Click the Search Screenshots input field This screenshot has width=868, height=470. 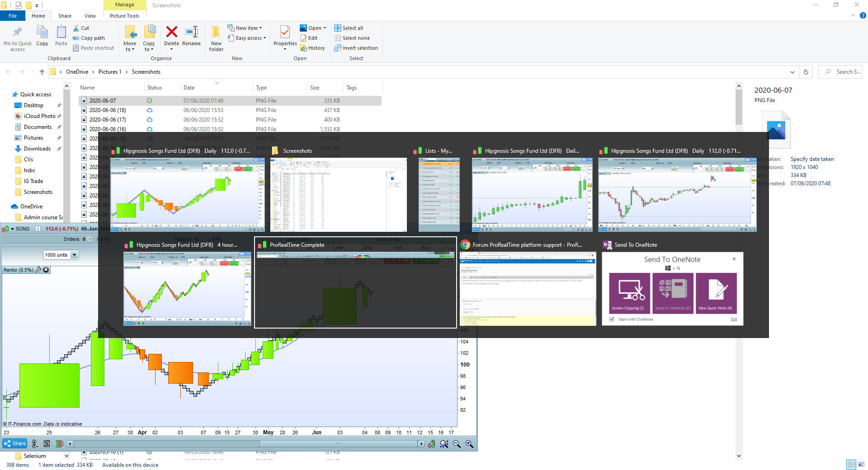click(840, 72)
